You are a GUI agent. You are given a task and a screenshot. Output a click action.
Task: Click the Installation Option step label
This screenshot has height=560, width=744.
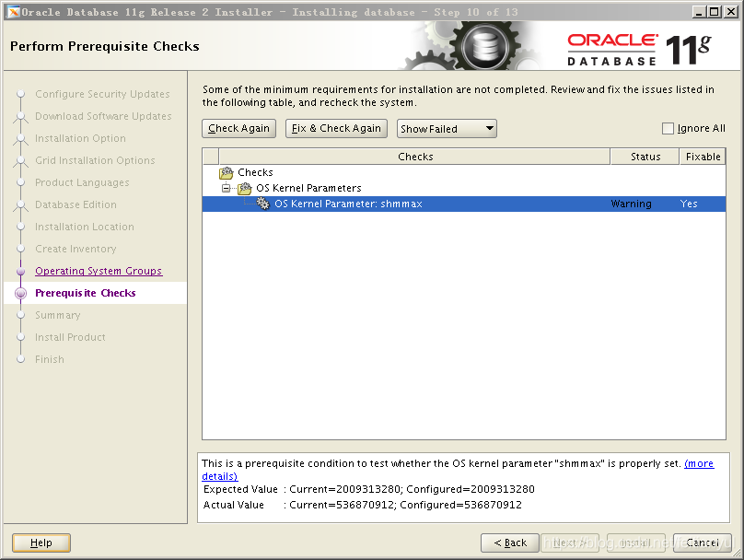click(x=81, y=138)
